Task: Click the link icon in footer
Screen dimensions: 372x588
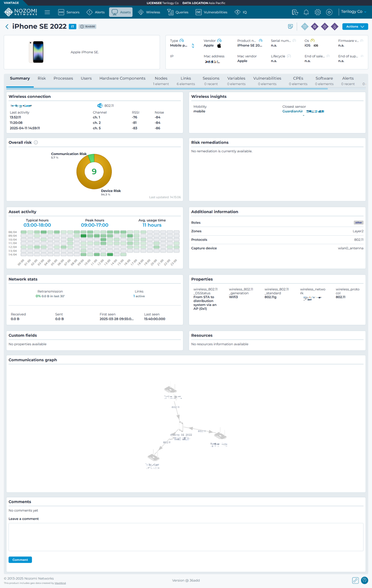Action: tap(355, 580)
